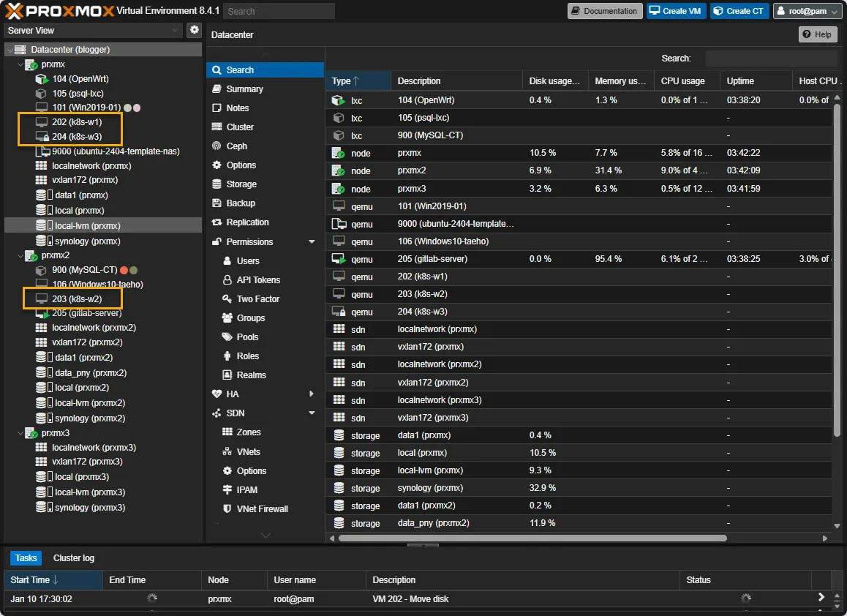Expand the HA submenu arrow
847x616 pixels.
click(312, 394)
